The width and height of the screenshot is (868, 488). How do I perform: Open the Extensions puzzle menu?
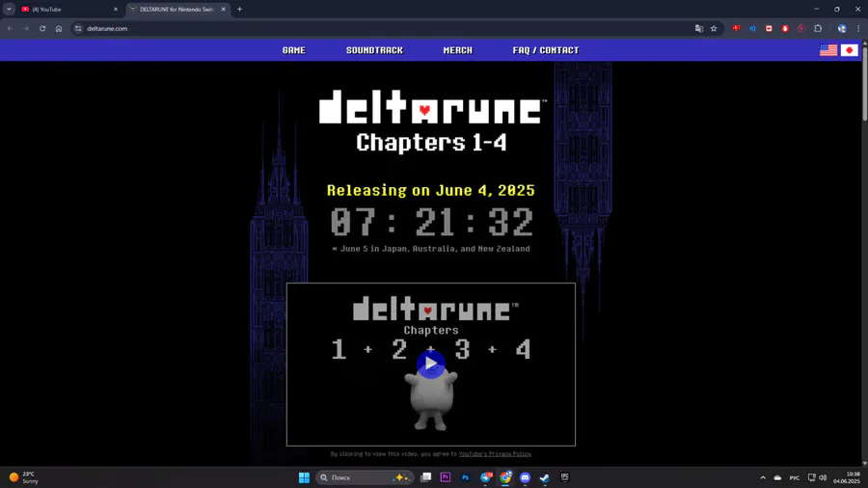tap(818, 28)
